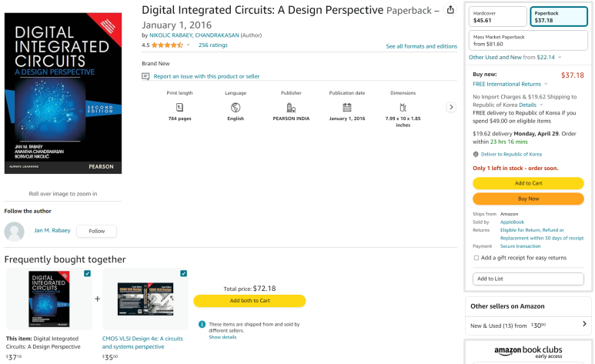Screen dimensions: 595x364
Task: Click Show details link
Action: pyautogui.click(x=222, y=337)
